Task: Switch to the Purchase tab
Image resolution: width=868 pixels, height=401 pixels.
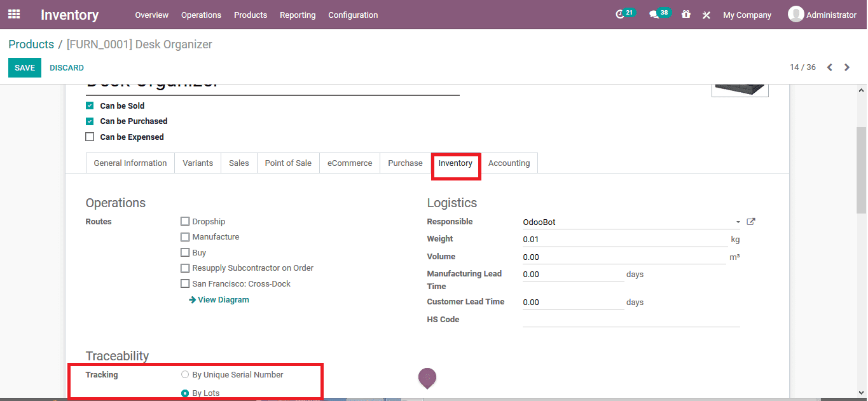Action: pos(405,163)
